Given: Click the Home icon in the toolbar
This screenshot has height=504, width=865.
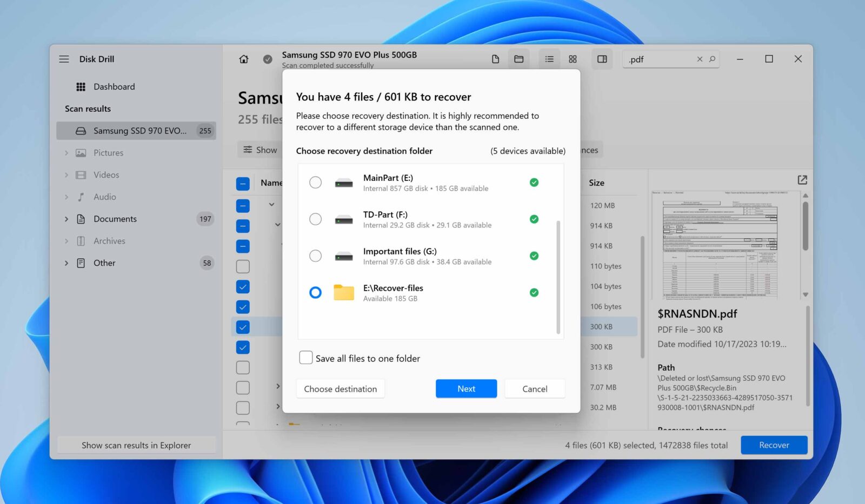Looking at the screenshot, I should point(243,59).
